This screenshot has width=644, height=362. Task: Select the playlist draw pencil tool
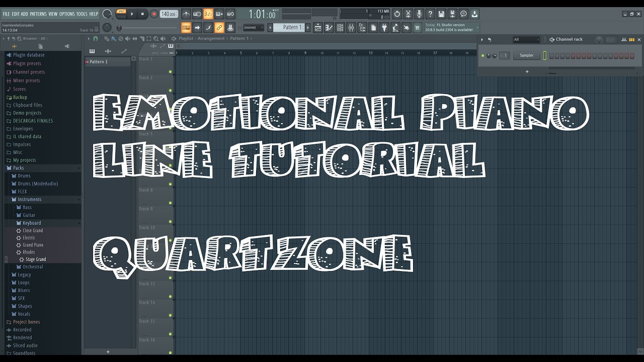pos(107,38)
